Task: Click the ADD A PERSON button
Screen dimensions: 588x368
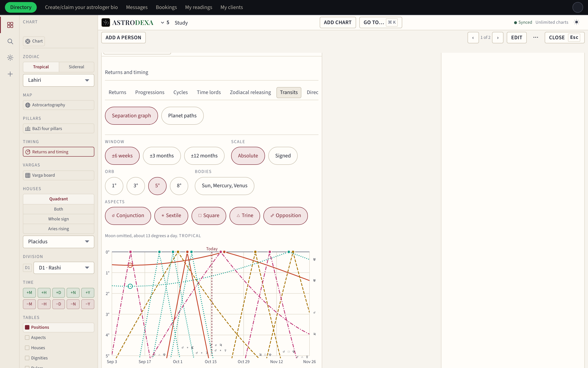Action: pyautogui.click(x=124, y=38)
